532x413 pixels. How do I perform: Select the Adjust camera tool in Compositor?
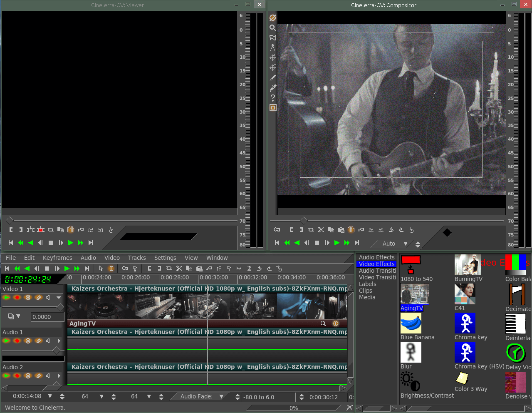273,57
